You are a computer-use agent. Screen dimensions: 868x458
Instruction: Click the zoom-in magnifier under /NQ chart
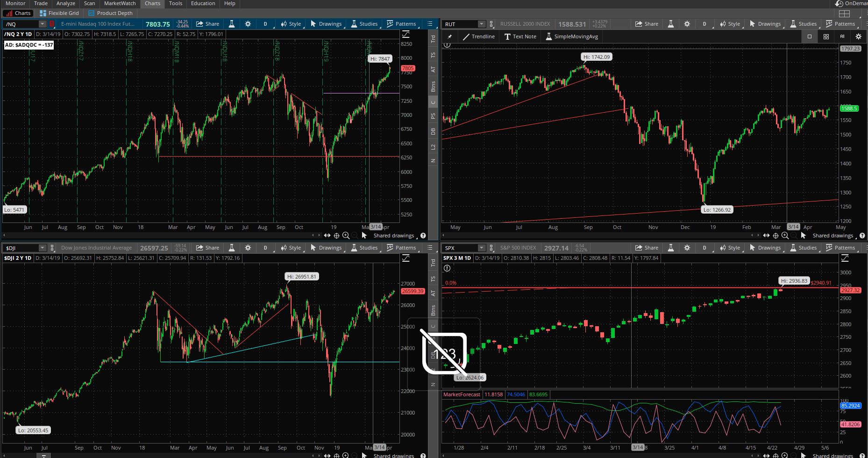point(346,236)
